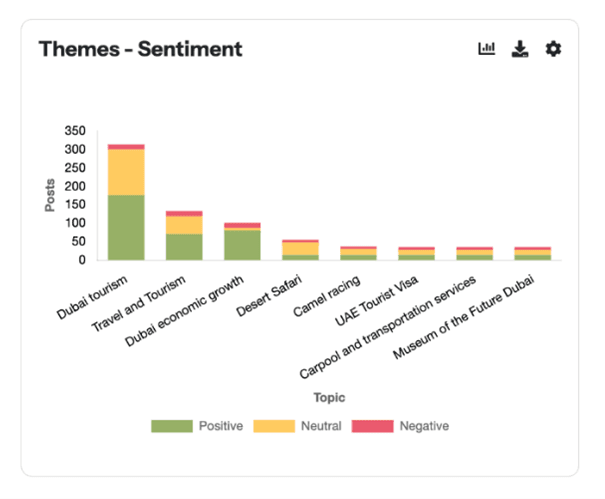The height and width of the screenshot is (499, 605).
Task: Toggle the Neutral legend series
Action: coord(320,426)
